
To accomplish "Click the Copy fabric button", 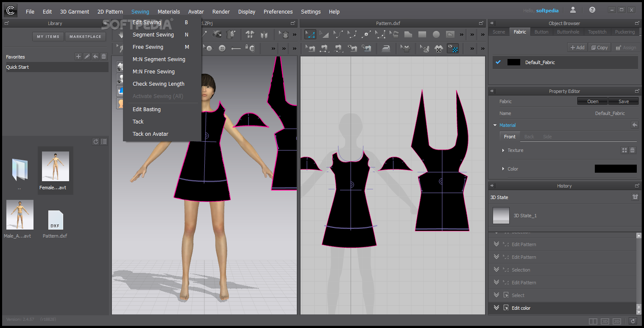I will [x=599, y=48].
